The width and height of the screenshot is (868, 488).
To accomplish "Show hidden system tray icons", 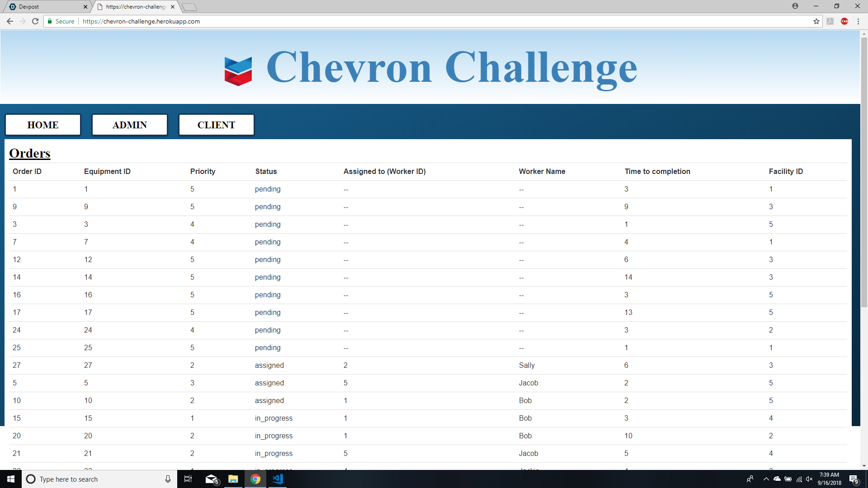I will point(766,479).
